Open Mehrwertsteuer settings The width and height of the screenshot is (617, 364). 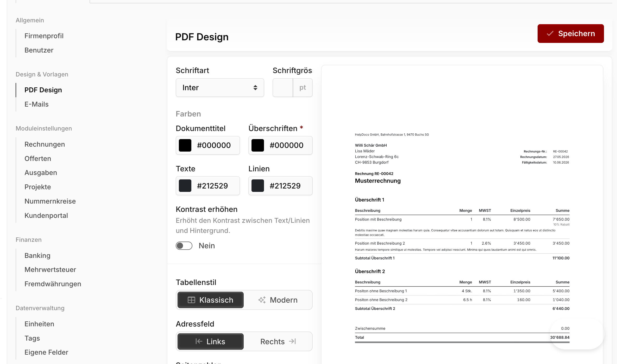(x=50, y=270)
